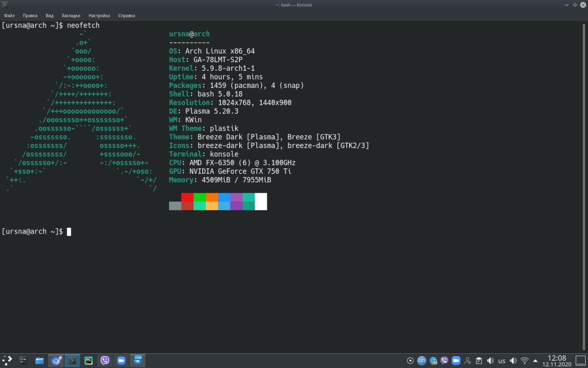
Task: Switch to Zoom window in taskbar task list
Action: [x=121, y=361]
